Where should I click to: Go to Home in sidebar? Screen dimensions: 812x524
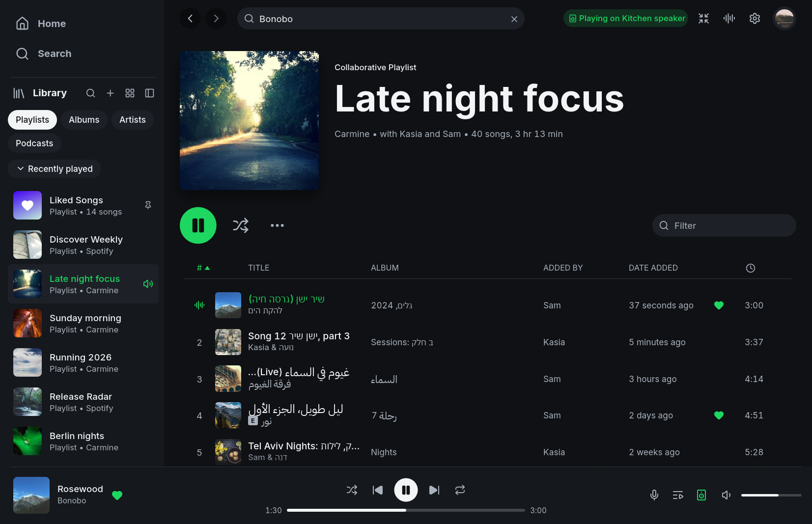(x=41, y=24)
